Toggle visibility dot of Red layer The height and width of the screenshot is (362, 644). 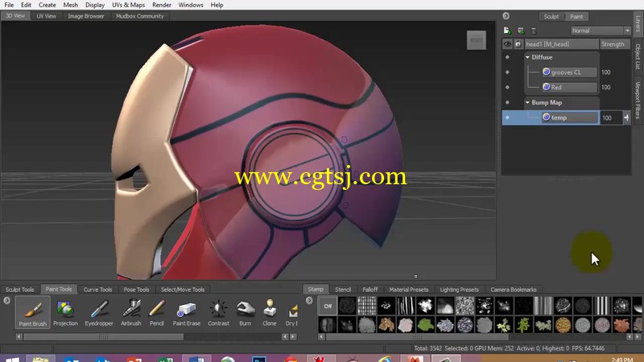[507, 87]
